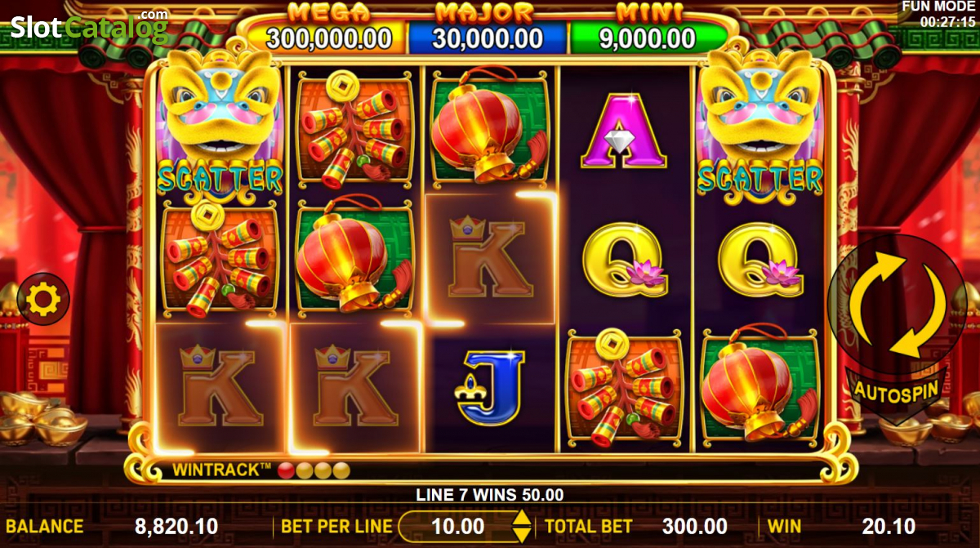Click the highlighted K symbol on the third reel
The height and width of the screenshot is (548, 980).
point(490,257)
